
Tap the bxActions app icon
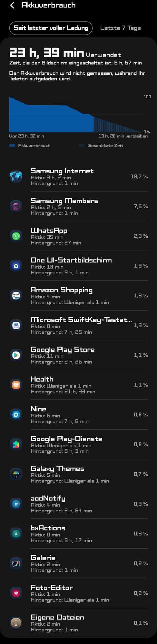[16, 534]
